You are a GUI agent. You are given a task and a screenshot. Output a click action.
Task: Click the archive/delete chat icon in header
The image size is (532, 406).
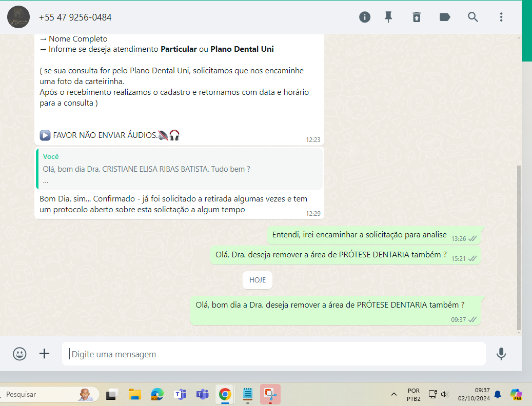point(417,17)
